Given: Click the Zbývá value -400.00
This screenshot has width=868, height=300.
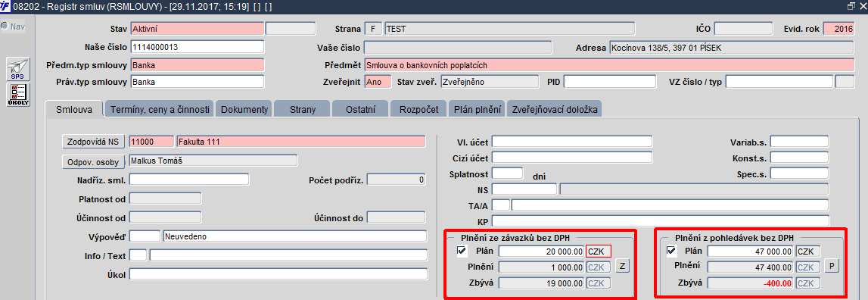Looking at the screenshot, I should pos(750,283).
